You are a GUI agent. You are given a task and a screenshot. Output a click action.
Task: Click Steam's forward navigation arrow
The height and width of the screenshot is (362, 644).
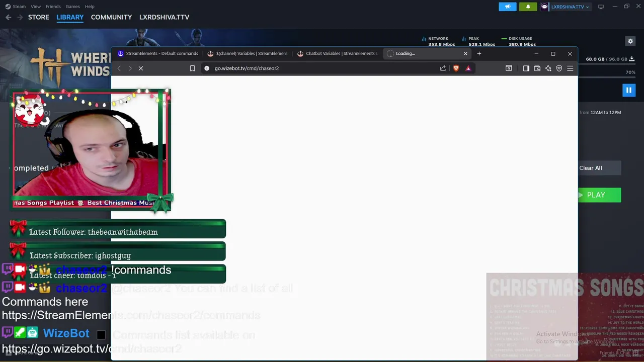[x=20, y=17]
